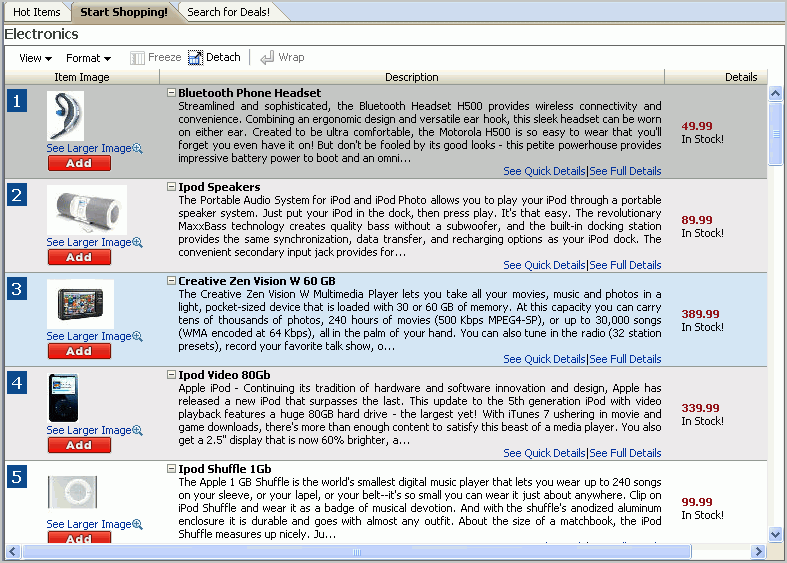Screen dimensions: 787x563
Task: See larger image of Ipod Shuffle
Action: 89,524
